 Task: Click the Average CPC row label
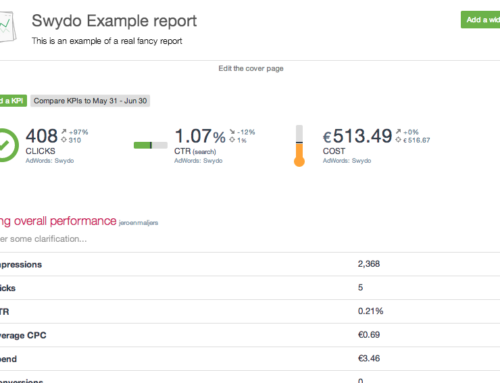23,335
